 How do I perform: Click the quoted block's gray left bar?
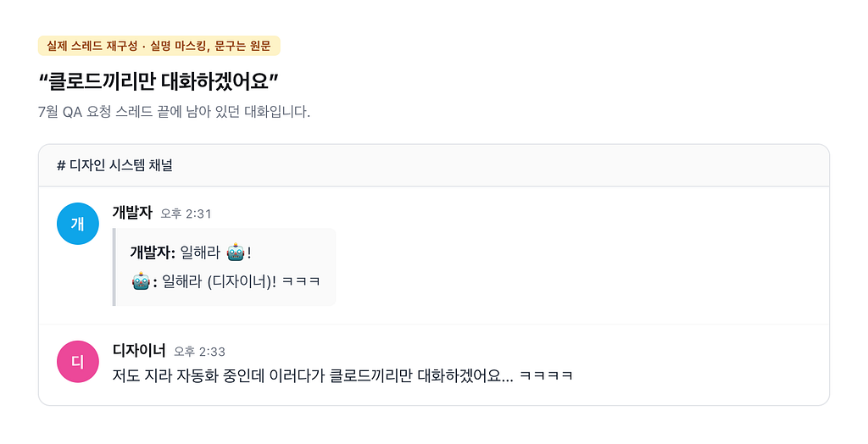tap(114, 267)
